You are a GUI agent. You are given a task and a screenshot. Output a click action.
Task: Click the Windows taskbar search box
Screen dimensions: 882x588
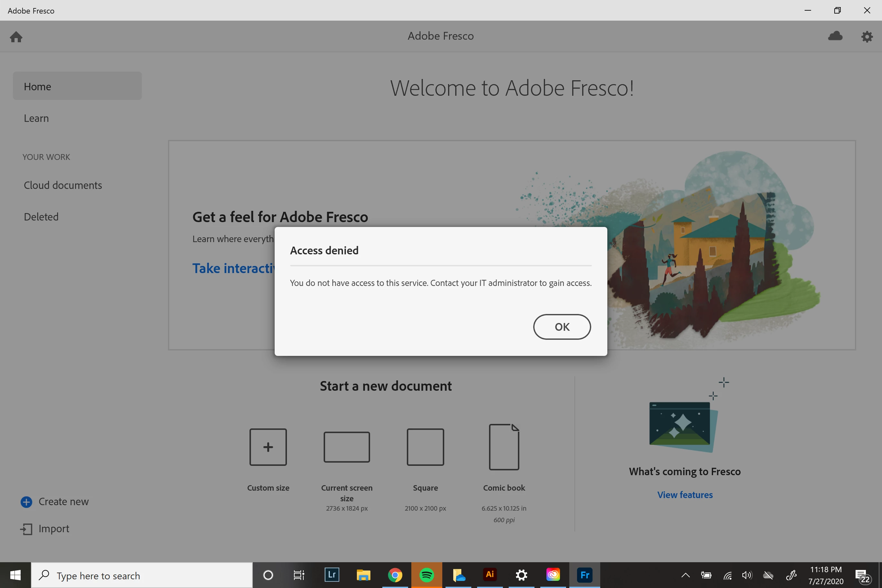point(142,575)
